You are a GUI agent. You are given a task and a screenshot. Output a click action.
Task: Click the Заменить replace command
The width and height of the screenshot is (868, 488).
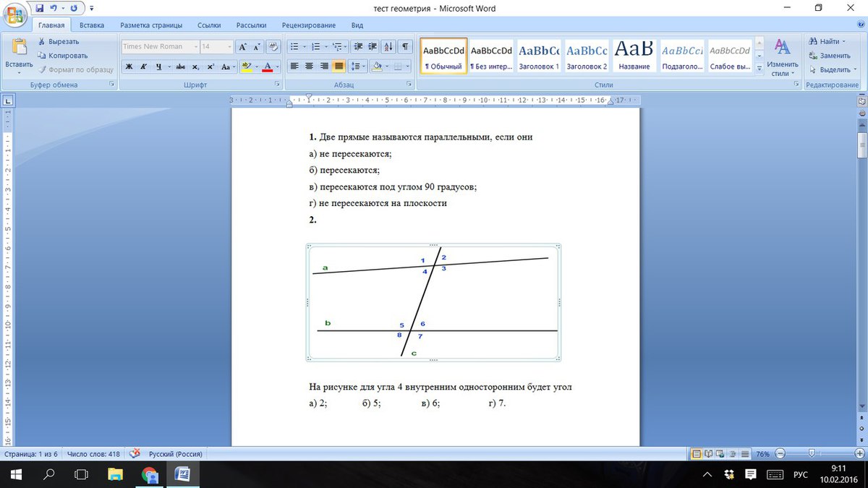pos(829,56)
